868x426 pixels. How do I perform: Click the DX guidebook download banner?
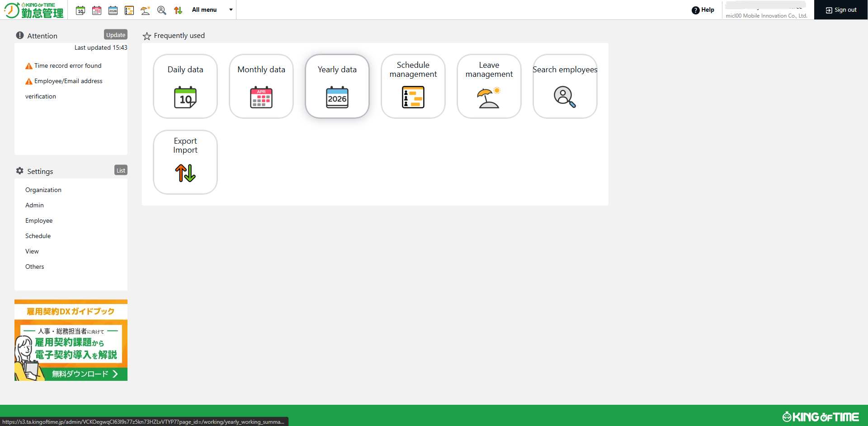coord(71,340)
